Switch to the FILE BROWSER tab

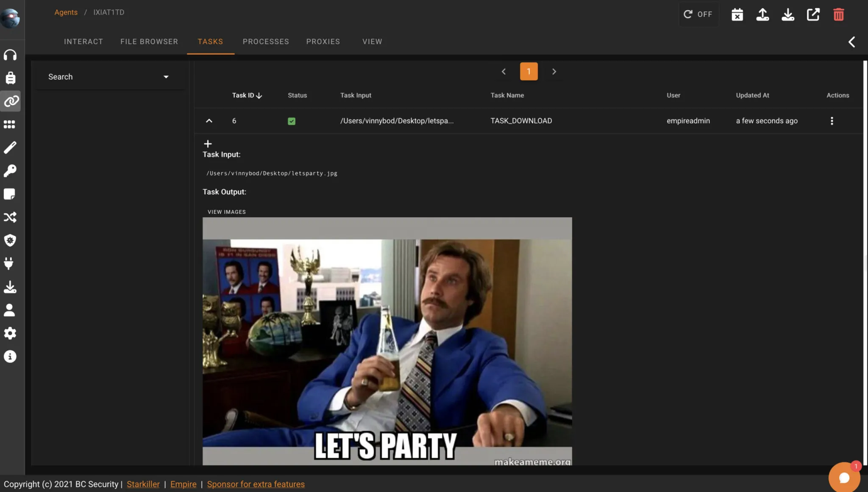tap(149, 41)
